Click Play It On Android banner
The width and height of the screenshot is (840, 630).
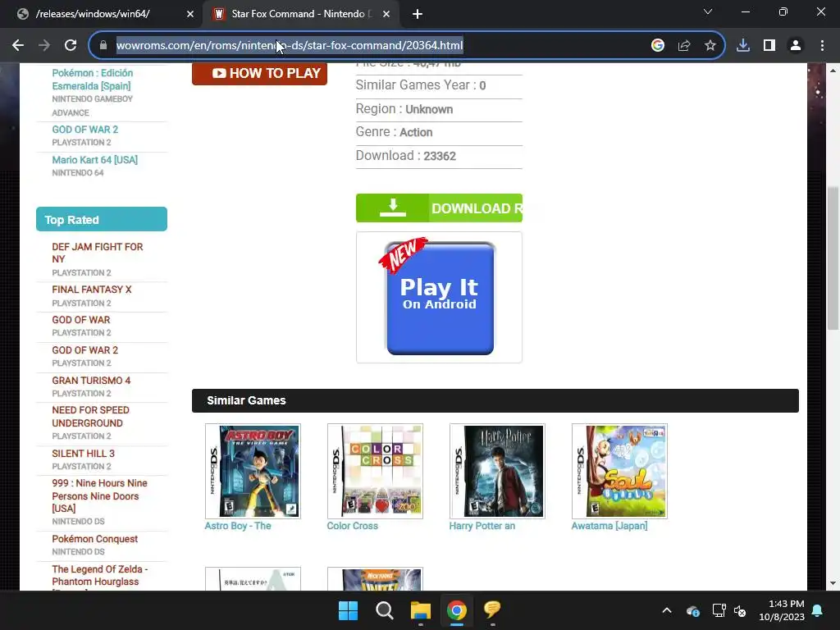point(440,297)
